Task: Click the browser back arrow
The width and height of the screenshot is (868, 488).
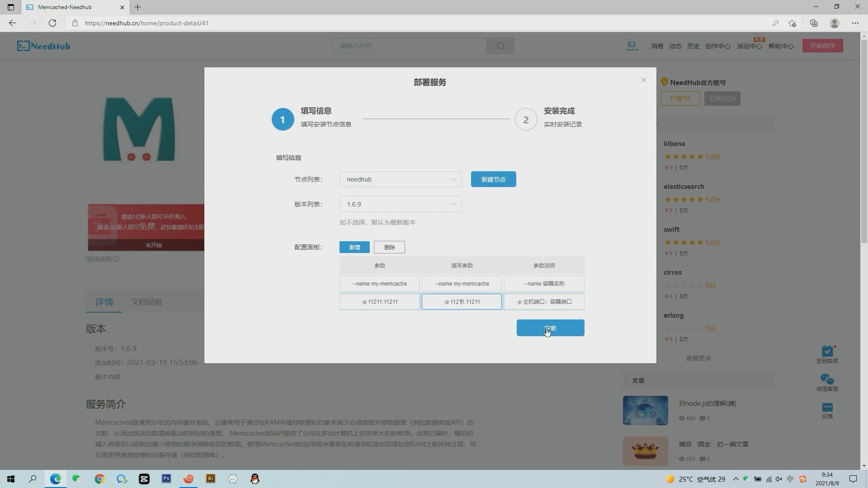Action: [13, 23]
